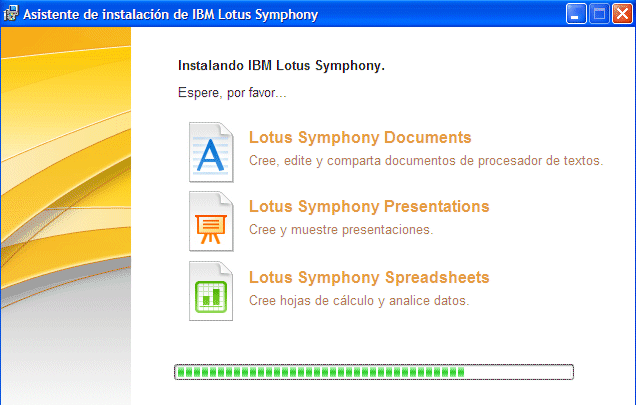The width and height of the screenshot is (636, 405).
Task: Select the "Lotus Symphony Spreadsheets" heading
Action: [x=369, y=278]
